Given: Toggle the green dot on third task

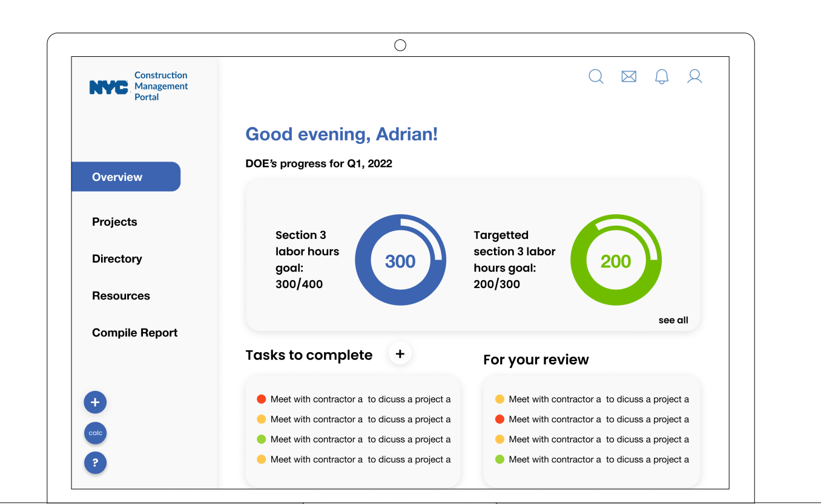Looking at the screenshot, I should (x=261, y=439).
